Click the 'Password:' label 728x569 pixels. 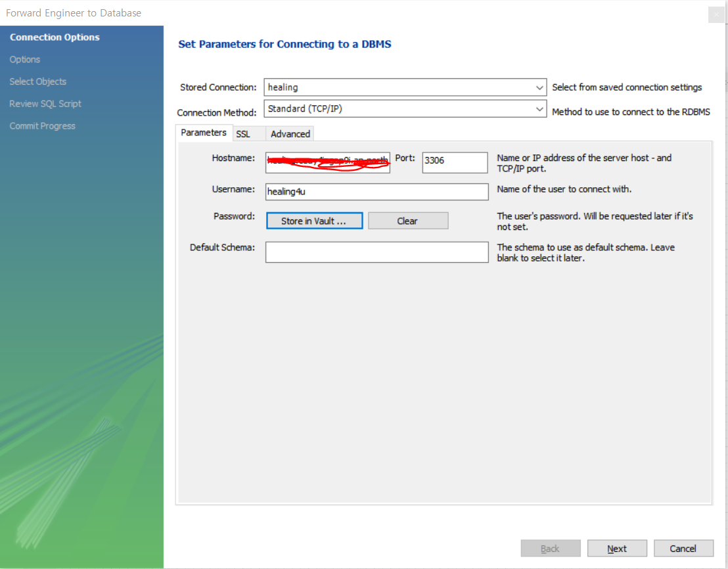pos(235,216)
